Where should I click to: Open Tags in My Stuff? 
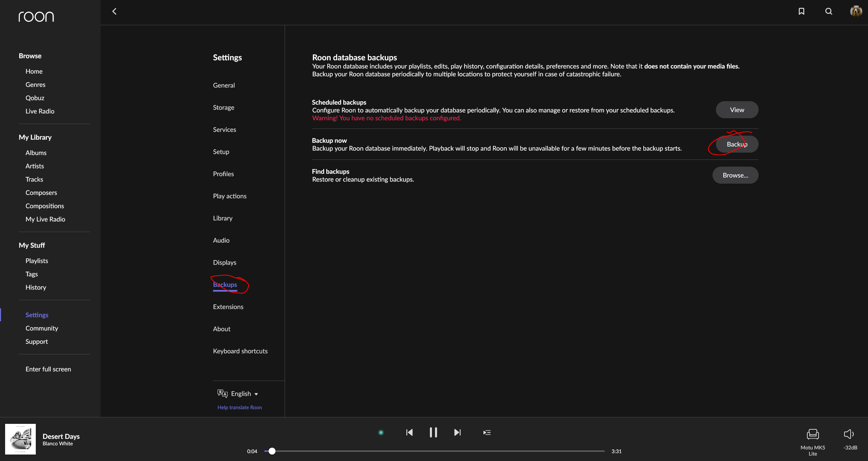click(32, 274)
